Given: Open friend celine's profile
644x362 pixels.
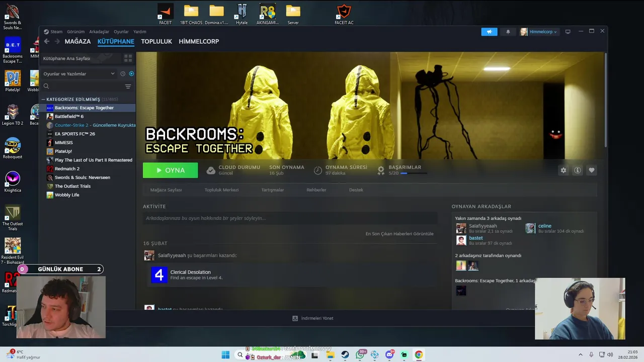Looking at the screenshot, I should click(x=545, y=226).
